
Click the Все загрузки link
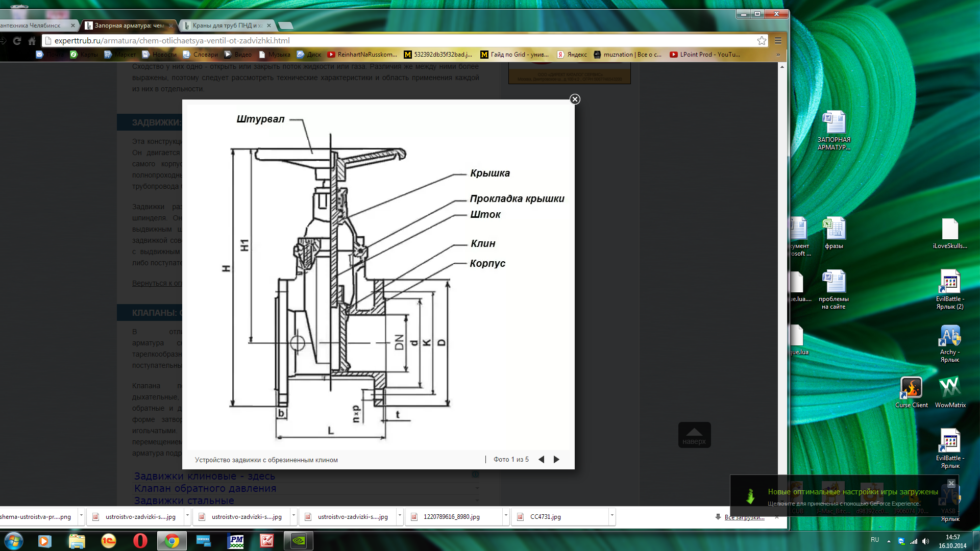click(x=744, y=517)
